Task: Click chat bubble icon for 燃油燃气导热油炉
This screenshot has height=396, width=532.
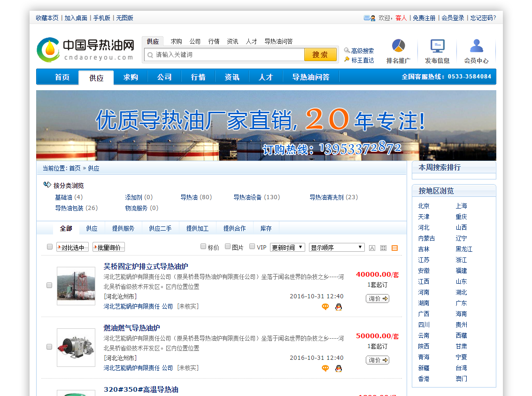Action: point(325,368)
